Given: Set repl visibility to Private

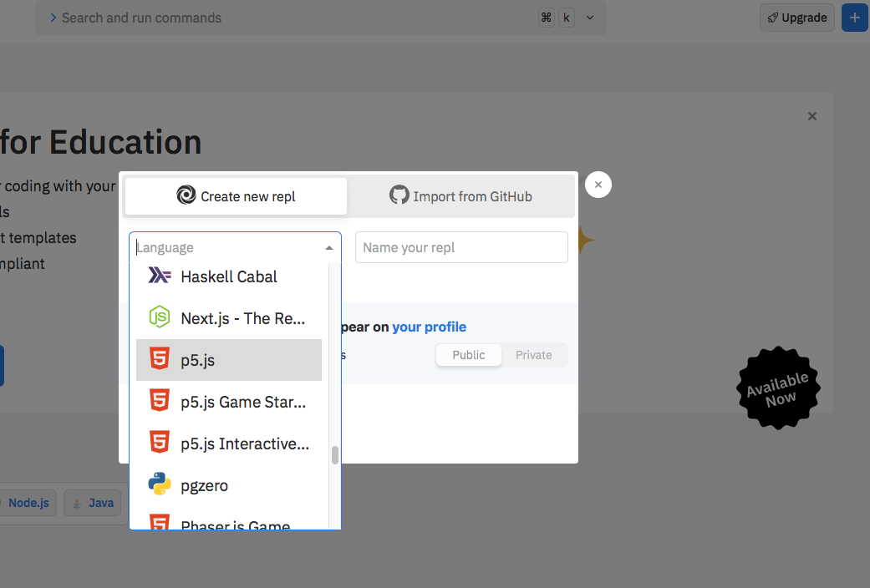Looking at the screenshot, I should coord(534,355).
